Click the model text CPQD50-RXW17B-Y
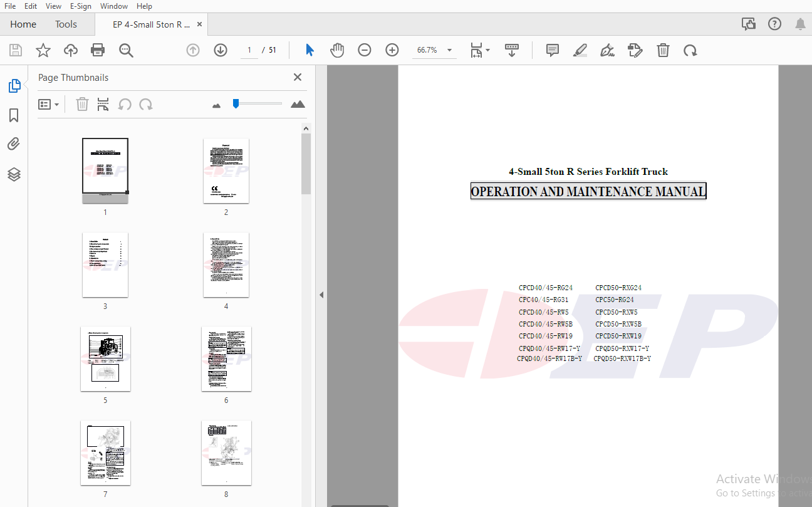The height and width of the screenshot is (507, 812). pyautogui.click(x=622, y=358)
